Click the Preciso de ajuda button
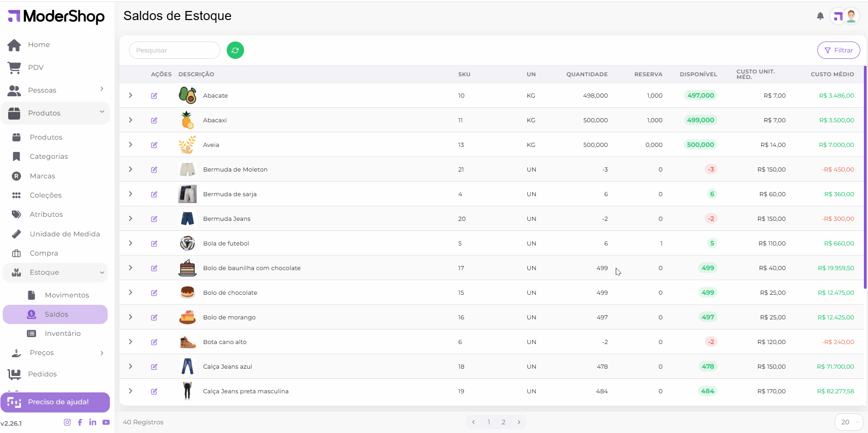 (55, 402)
